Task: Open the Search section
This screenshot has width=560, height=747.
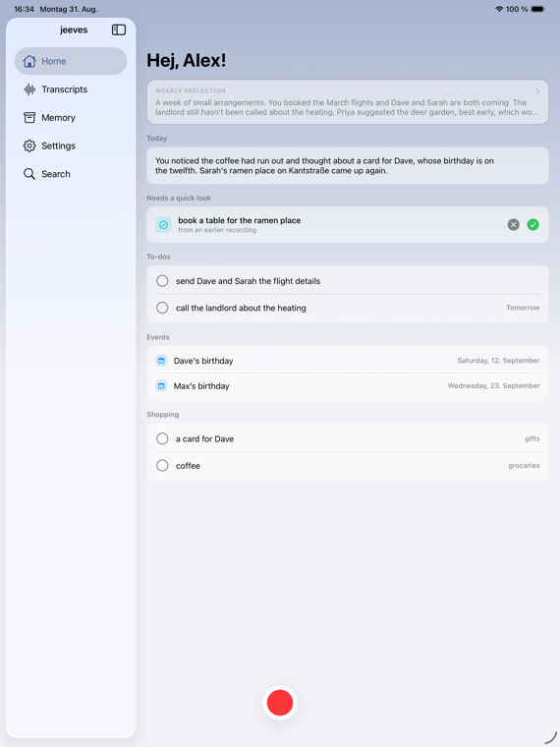Action: [71, 174]
